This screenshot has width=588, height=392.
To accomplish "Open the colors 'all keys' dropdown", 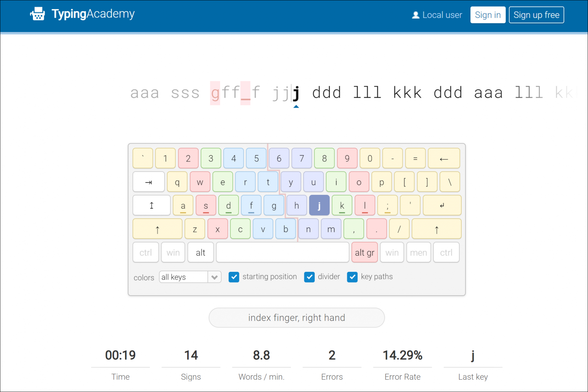I will (x=190, y=277).
